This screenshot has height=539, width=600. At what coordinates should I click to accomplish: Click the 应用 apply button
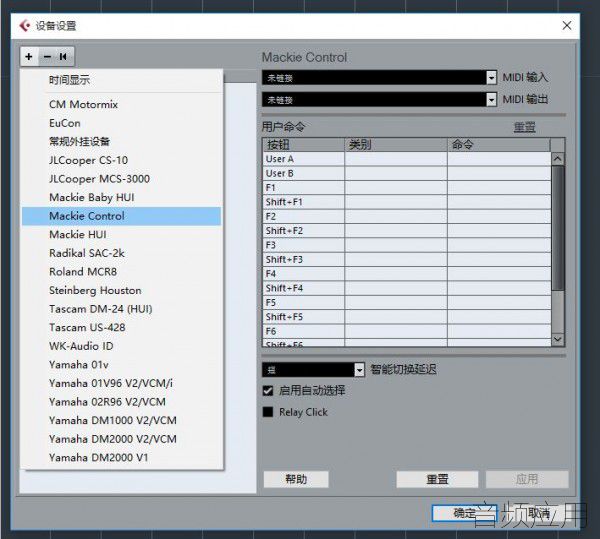point(527,479)
